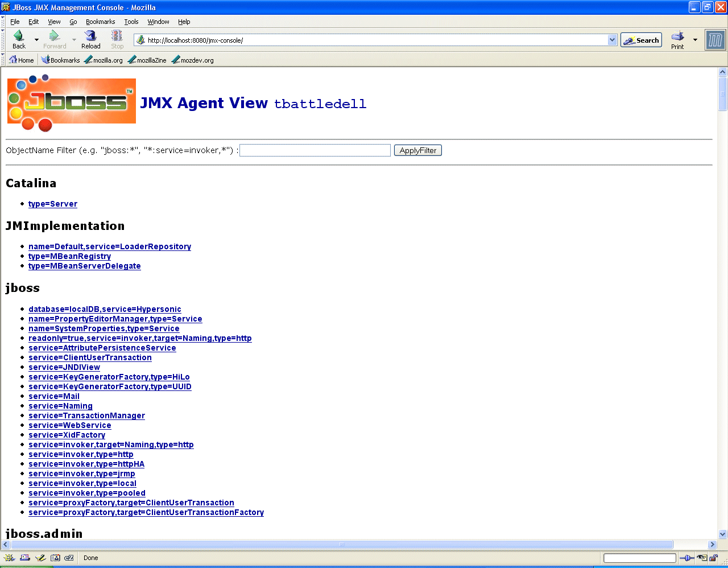Open the mozilla.org bookmark
This screenshot has width=728, height=568.
coord(104,60)
